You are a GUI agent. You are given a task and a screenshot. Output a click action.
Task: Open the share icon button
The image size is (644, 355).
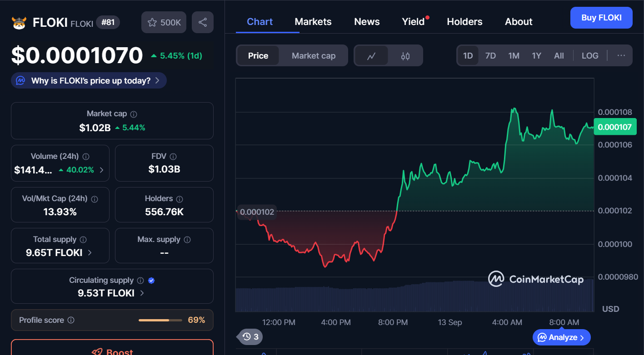tap(203, 22)
